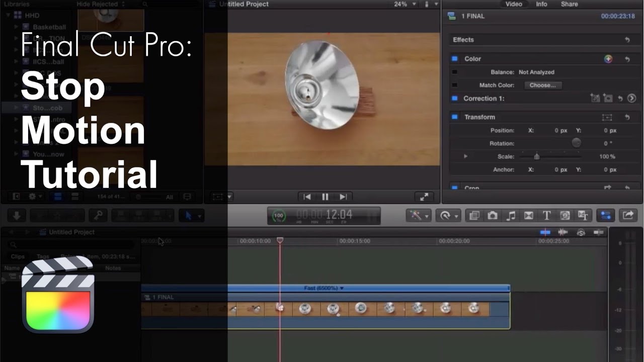Screen dimensions: 644x362
Task: Click the Position Y value field
Action: click(610, 130)
